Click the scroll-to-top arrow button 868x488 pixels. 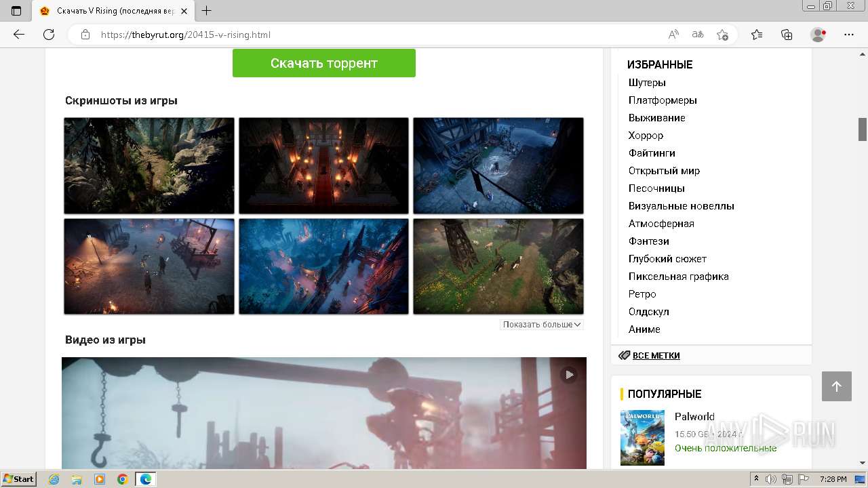pyautogui.click(x=837, y=386)
